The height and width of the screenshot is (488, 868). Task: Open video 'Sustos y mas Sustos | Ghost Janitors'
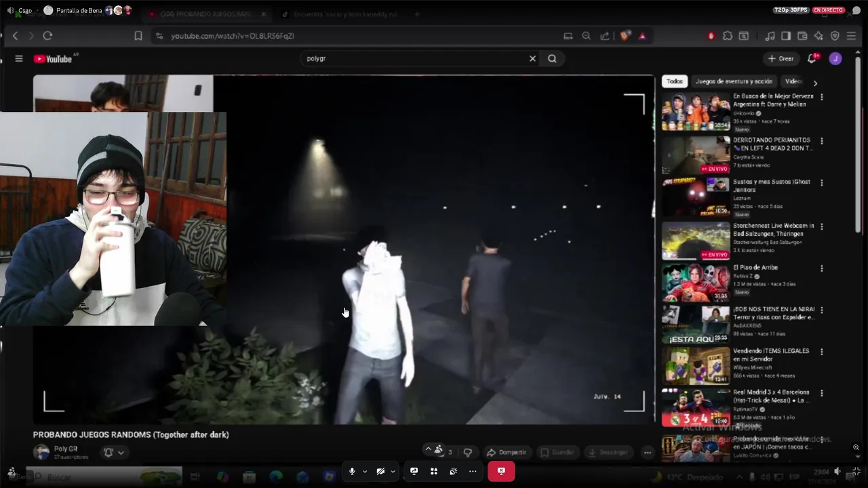coord(772,186)
